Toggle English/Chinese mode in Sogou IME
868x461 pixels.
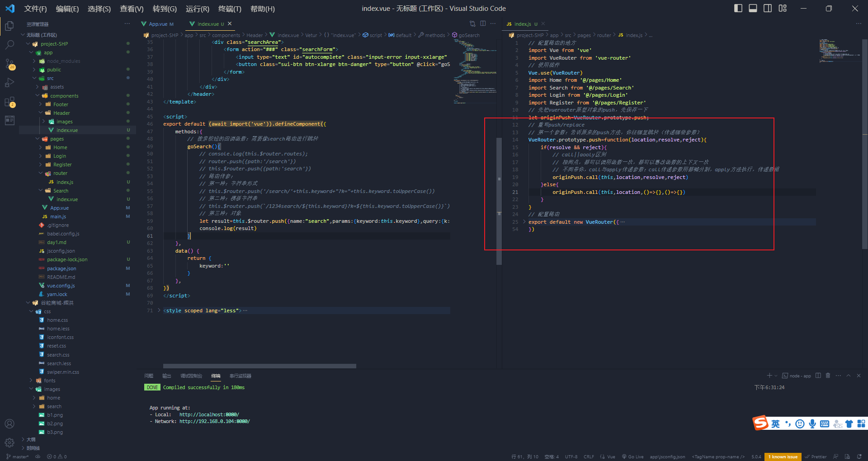pos(776,423)
